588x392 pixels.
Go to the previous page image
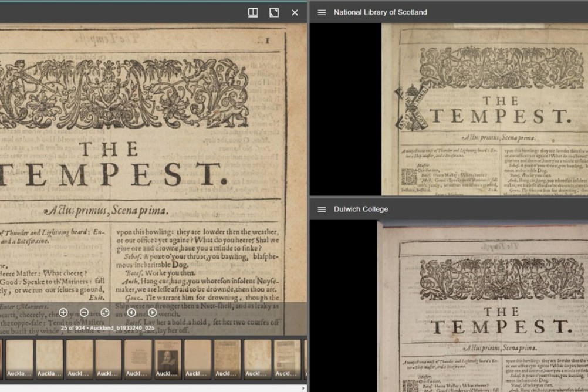tap(131, 312)
